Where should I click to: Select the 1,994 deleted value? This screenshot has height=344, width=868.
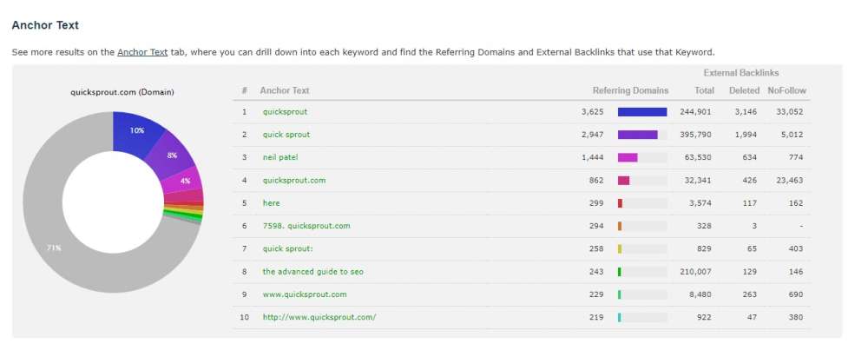746,135
